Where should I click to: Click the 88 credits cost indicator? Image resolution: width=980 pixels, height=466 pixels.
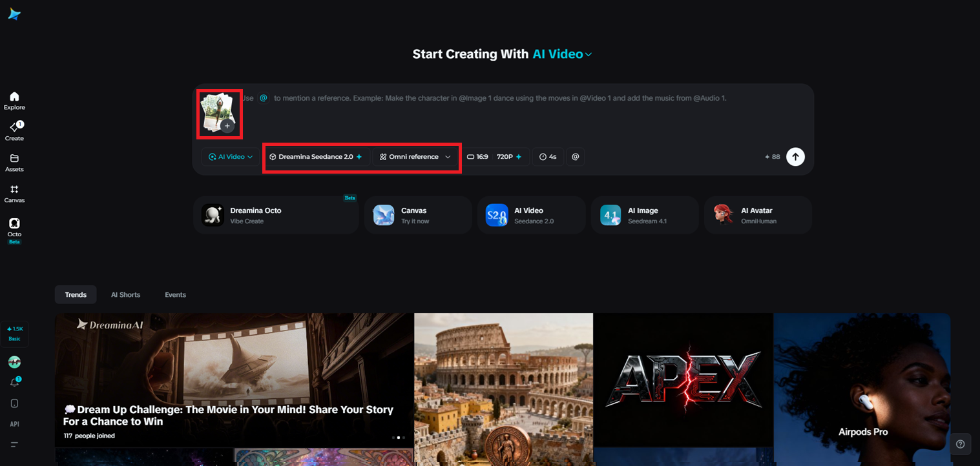772,157
